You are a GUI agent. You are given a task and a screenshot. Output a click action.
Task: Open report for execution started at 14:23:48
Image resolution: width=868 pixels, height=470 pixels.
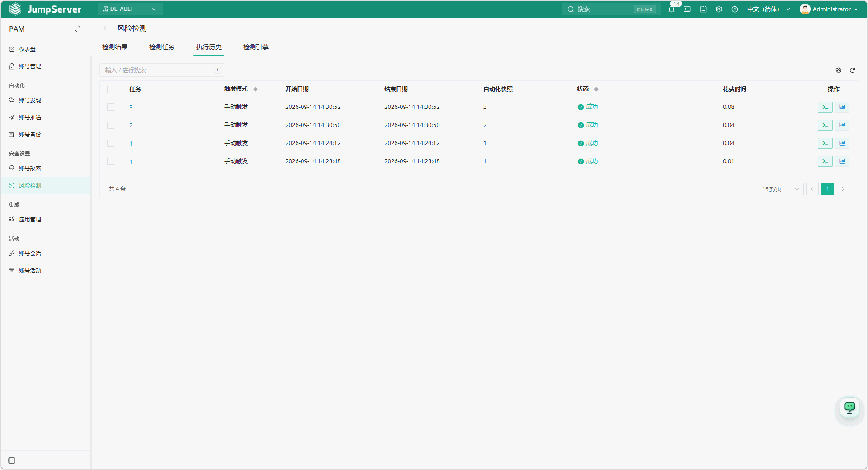pos(842,161)
